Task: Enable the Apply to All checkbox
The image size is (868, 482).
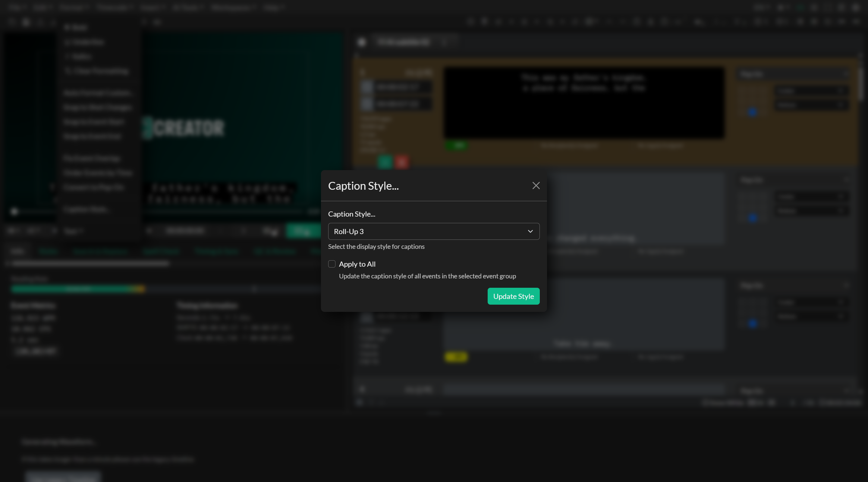Action: click(332, 264)
